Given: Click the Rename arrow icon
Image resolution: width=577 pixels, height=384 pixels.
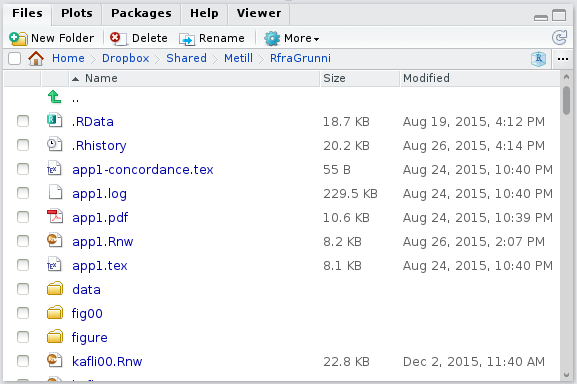Looking at the screenshot, I should [x=187, y=39].
